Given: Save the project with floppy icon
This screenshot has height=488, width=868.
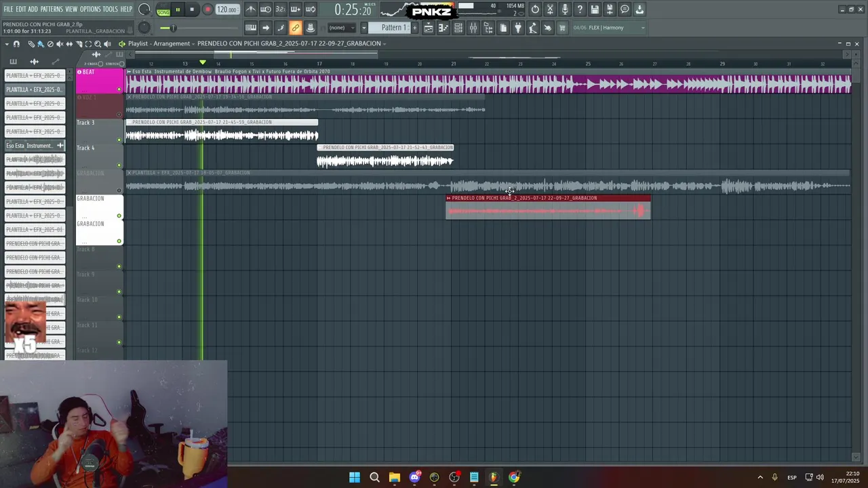Looking at the screenshot, I should tap(595, 9).
